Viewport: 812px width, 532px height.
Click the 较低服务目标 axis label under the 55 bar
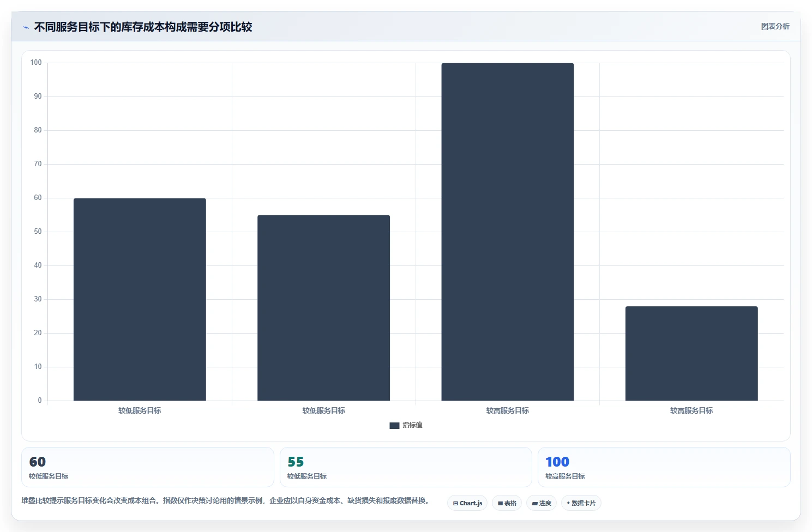(x=323, y=410)
